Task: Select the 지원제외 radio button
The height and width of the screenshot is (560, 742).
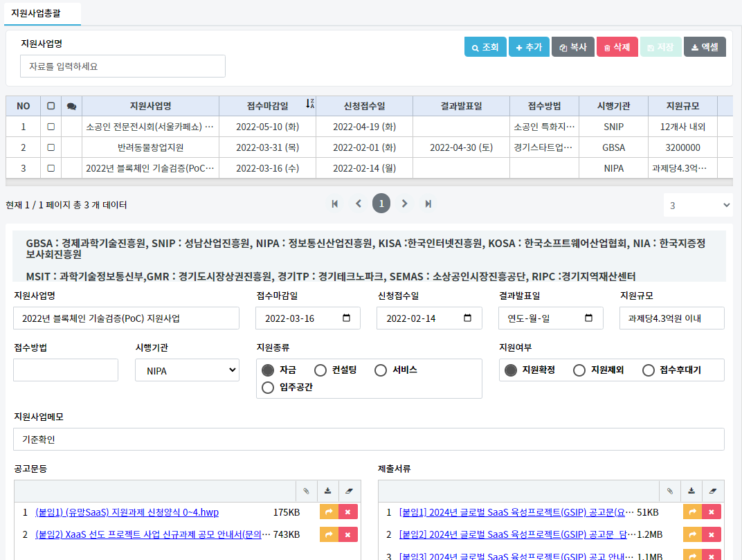Action: tap(579, 370)
